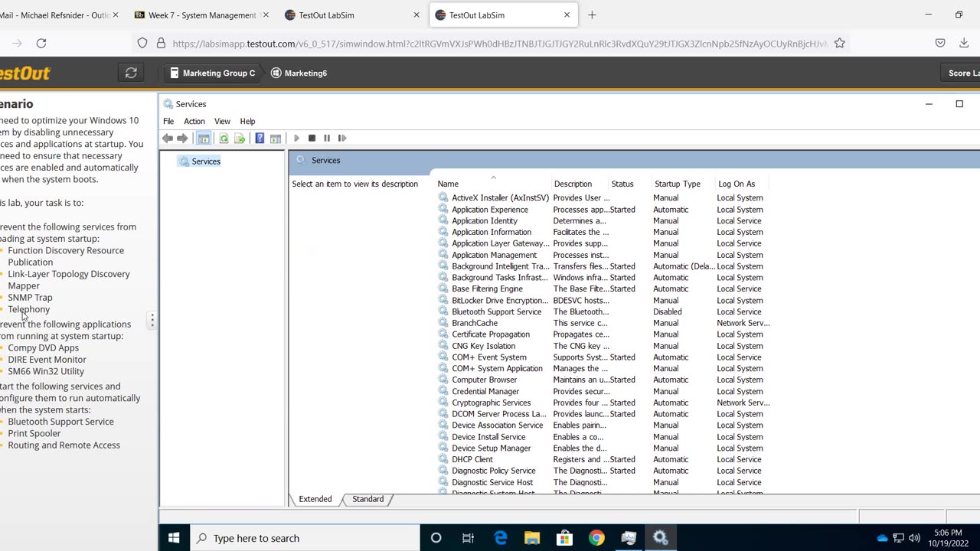
Task: Click the Stop Service square icon
Action: pos(312,139)
